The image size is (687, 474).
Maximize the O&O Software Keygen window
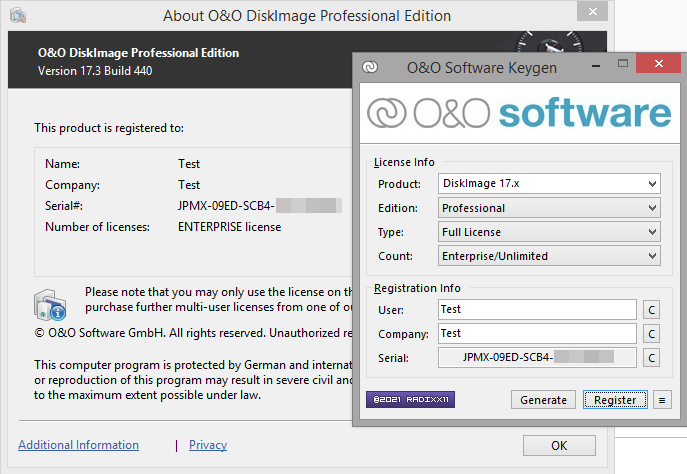click(623, 64)
